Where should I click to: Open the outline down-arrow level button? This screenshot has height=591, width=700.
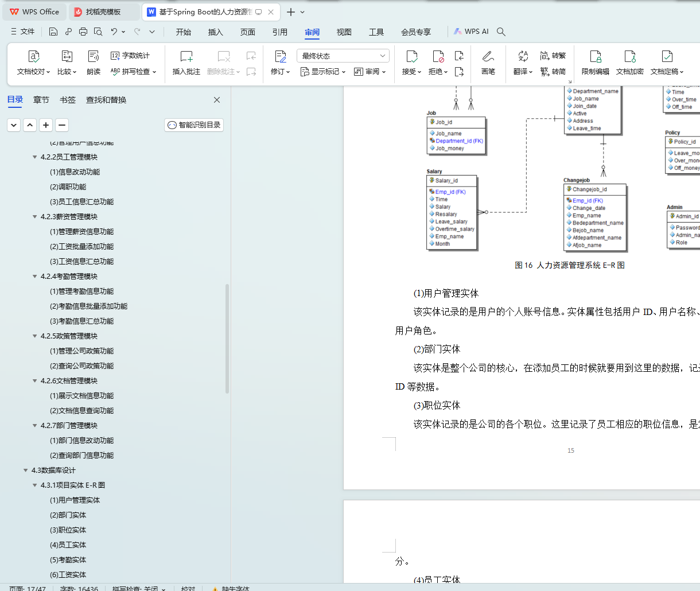click(x=14, y=125)
